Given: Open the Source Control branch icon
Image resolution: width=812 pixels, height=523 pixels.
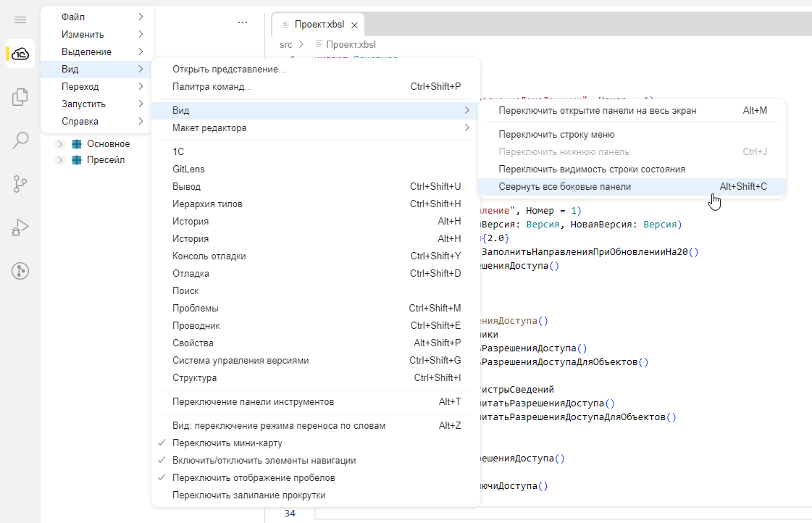Looking at the screenshot, I should click(20, 184).
